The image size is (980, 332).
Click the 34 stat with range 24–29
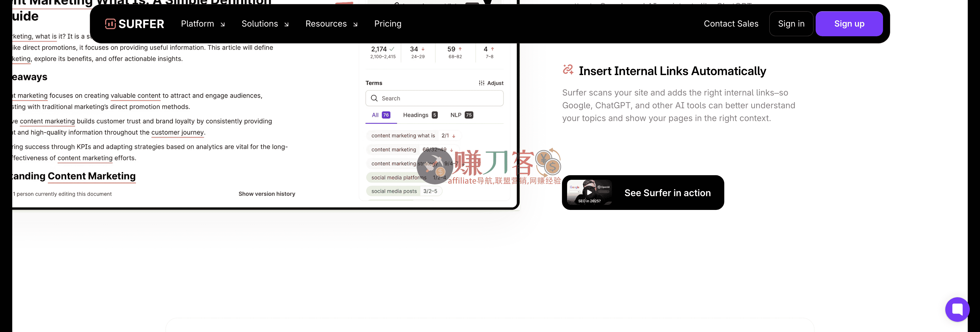pos(418,52)
